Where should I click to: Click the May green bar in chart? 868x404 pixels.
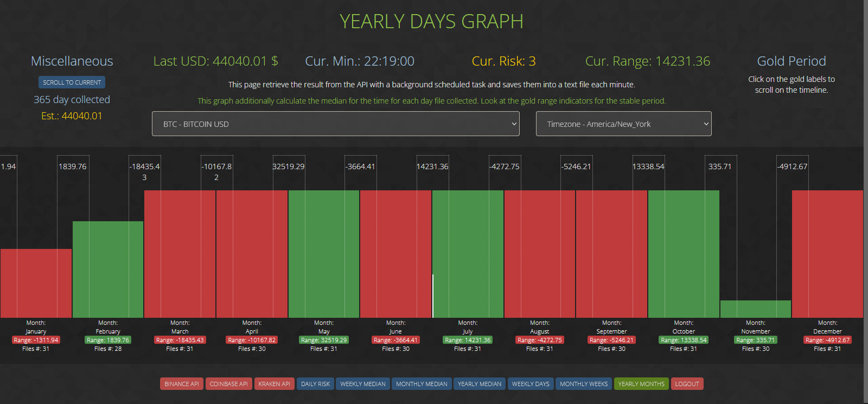324,254
